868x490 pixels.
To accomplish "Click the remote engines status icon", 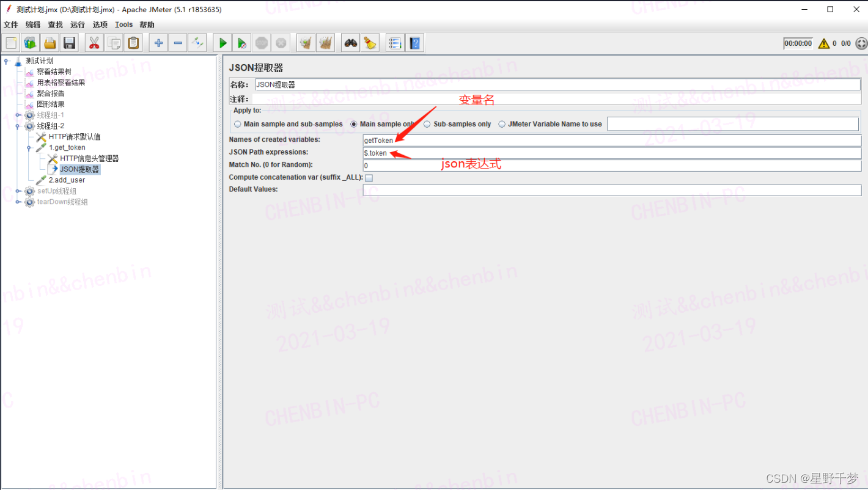I will coord(861,43).
